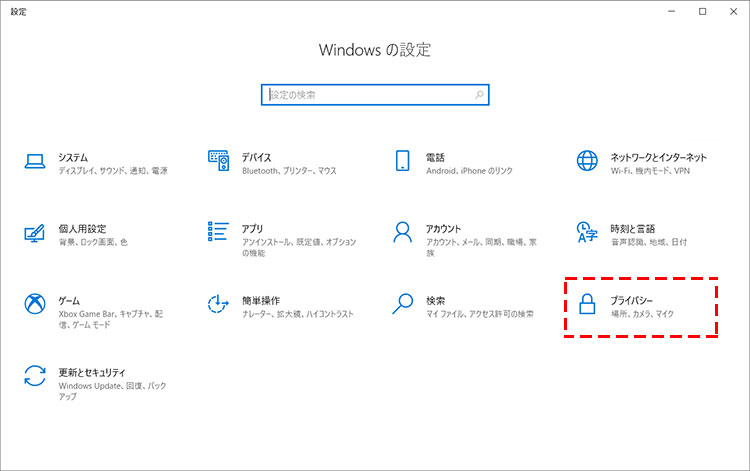750x471 pixels.
Task: Select the 電話 category title
Action: tap(435, 157)
